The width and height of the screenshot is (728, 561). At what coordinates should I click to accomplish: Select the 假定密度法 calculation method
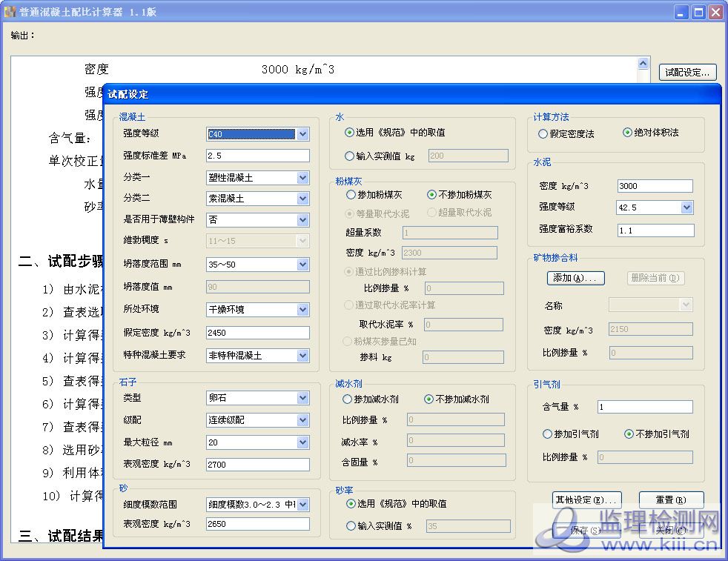pos(543,134)
